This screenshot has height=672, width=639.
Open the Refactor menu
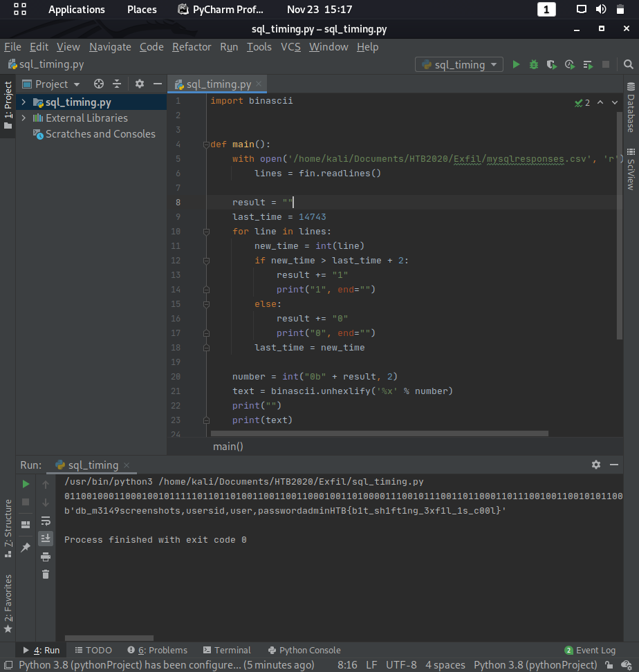tap(192, 47)
